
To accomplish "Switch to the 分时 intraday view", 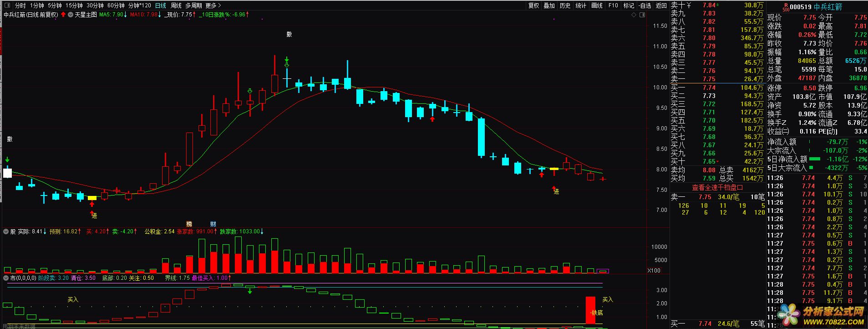I will coord(20,5).
